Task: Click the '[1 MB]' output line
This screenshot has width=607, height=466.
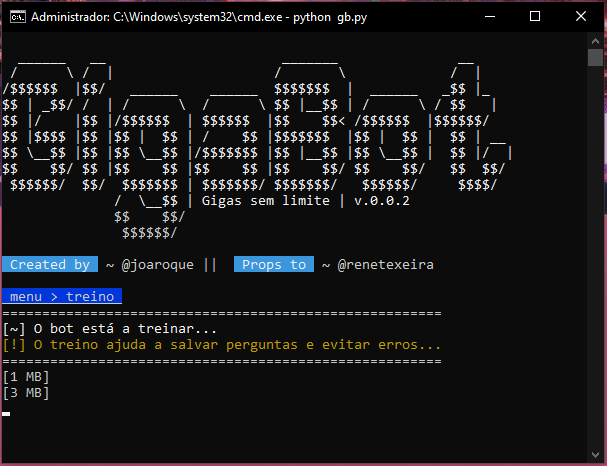Action: click(x=26, y=377)
